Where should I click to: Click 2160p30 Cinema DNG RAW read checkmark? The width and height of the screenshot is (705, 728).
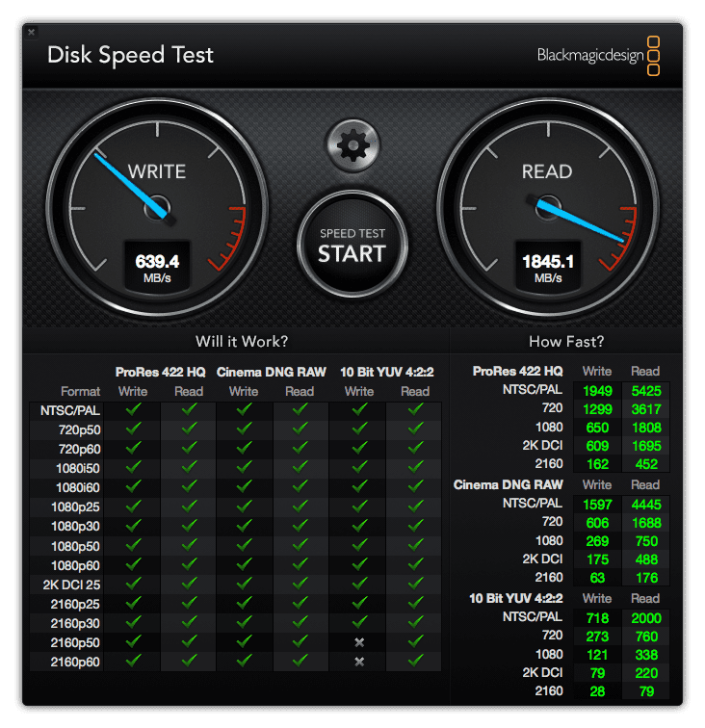coord(300,622)
